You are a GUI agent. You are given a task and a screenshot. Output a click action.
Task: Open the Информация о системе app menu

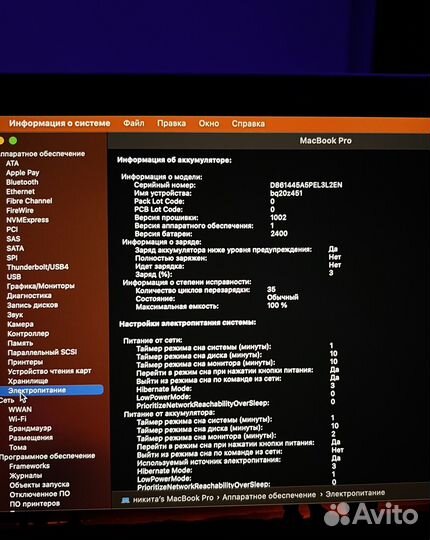[x=60, y=123]
